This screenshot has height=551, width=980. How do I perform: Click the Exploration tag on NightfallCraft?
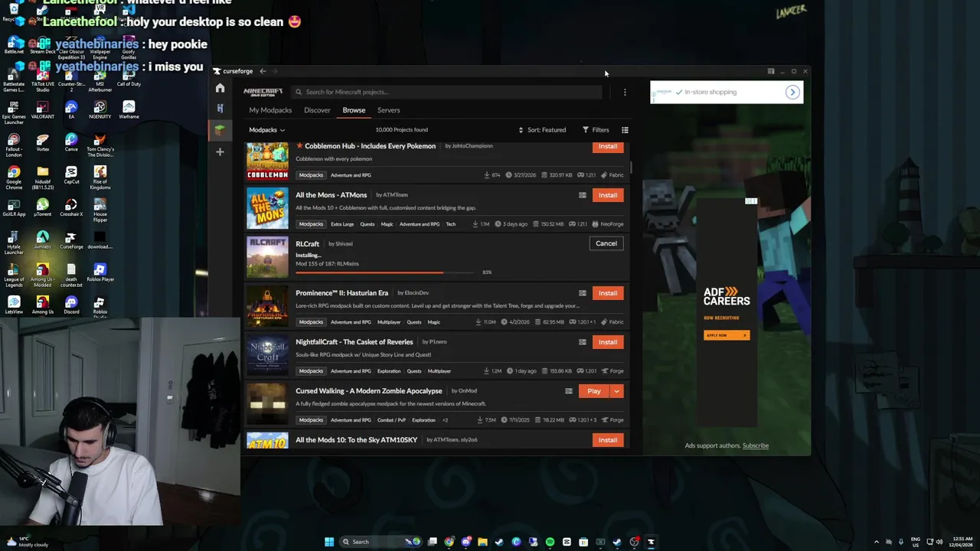(389, 371)
